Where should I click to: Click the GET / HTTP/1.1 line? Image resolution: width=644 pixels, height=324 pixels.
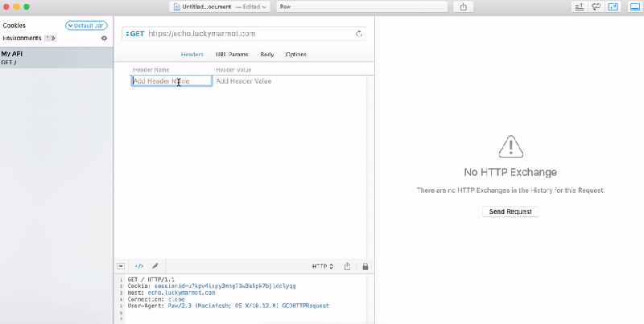151,279
